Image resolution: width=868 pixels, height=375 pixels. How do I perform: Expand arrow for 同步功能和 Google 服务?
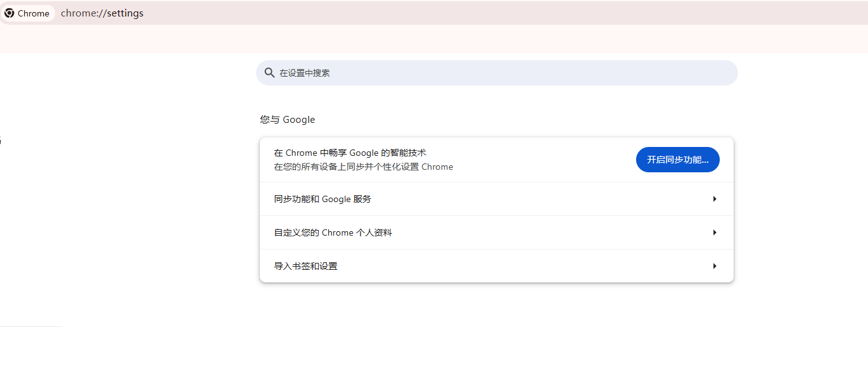[715, 199]
